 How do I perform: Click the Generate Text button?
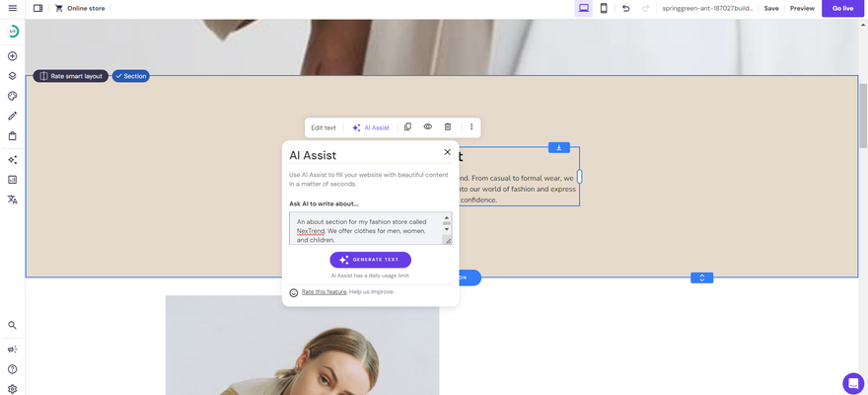370,260
